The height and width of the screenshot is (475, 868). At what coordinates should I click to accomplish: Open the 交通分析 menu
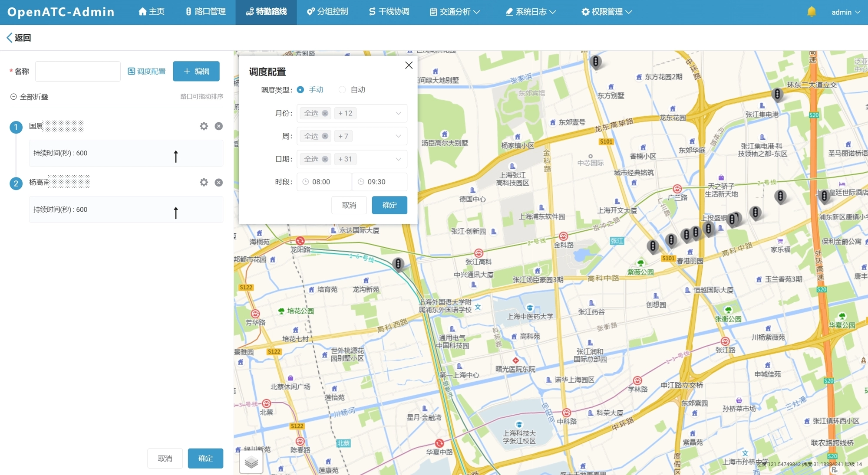[x=454, y=12]
